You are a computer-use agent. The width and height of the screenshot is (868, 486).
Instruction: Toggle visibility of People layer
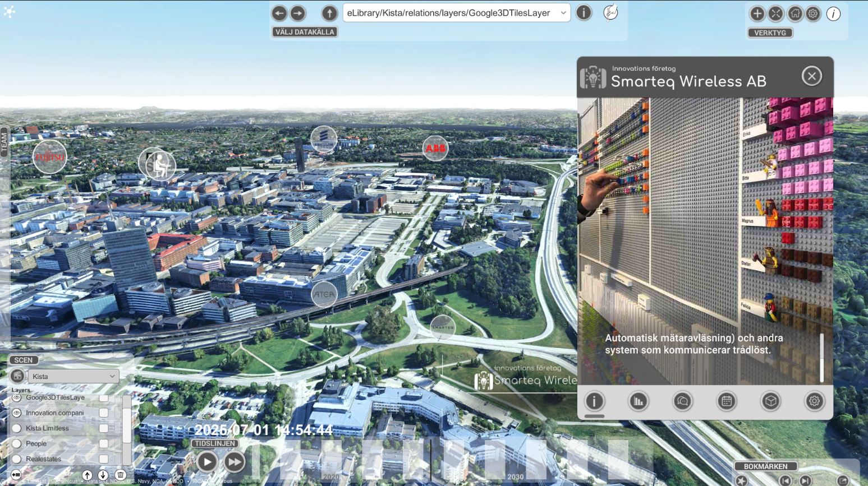point(17,443)
